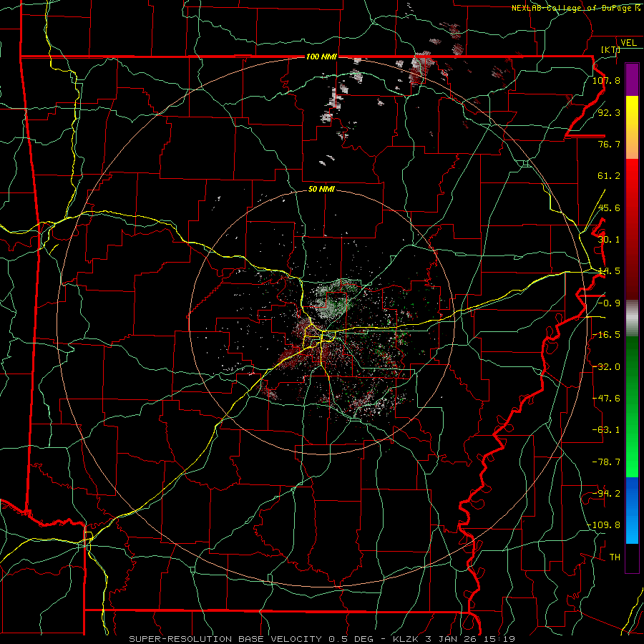The image size is (644, 644).
Task: Click the -63.1 legend value
Action: (606, 430)
